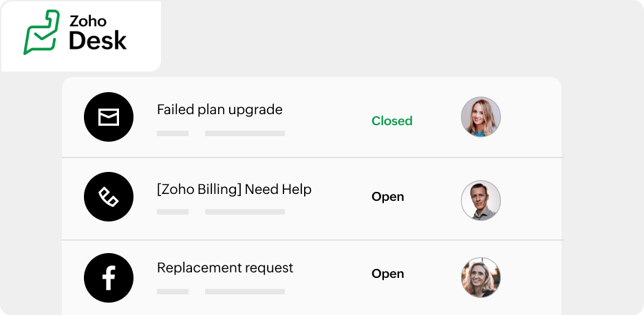Screen dimensions: 644x315
Task: Click the phone channel icon
Action: pos(108,197)
